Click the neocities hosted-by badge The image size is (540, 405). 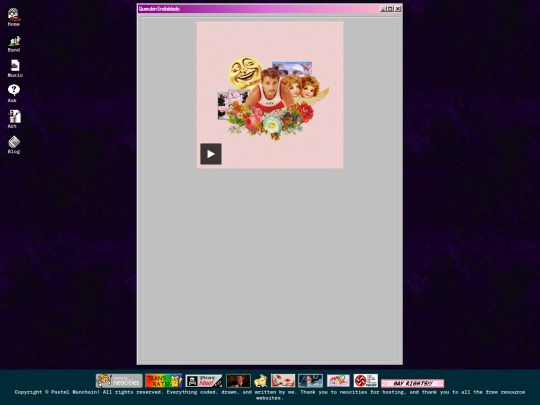coord(119,381)
